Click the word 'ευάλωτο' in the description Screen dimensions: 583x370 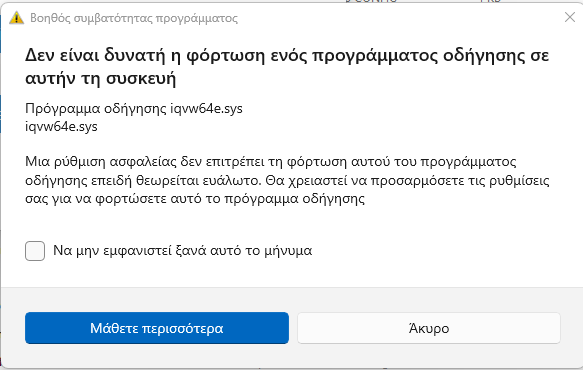[232, 180]
